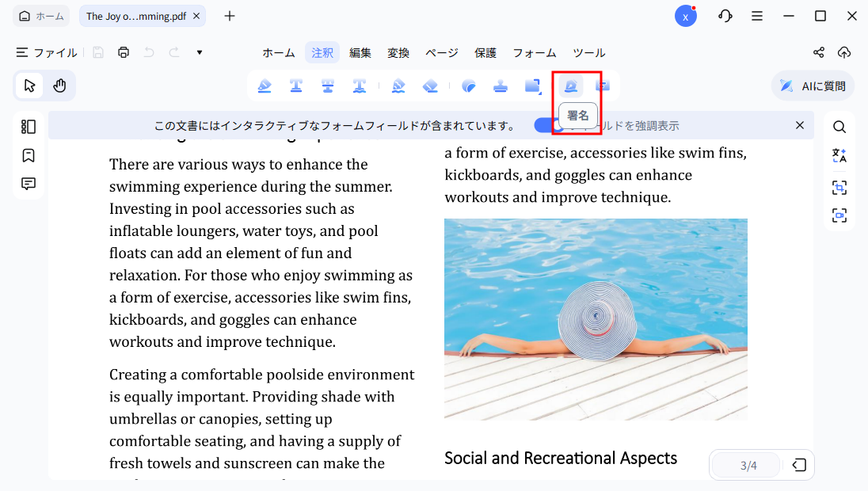The height and width of the screenshot is (491, 868).
Task: Open the sticker tool
Action: coord(468,86)
